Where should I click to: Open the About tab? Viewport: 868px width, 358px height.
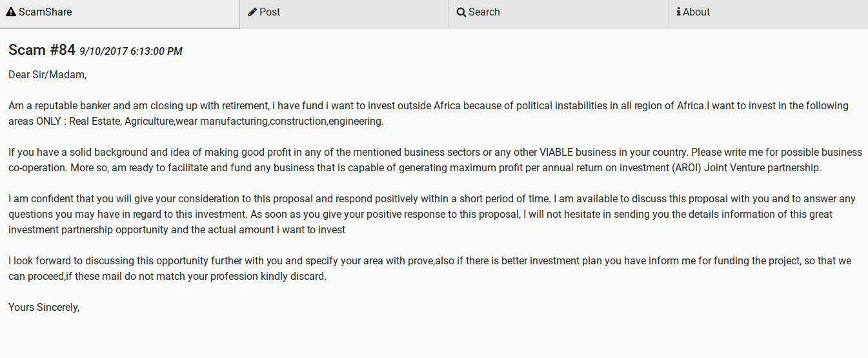(x=768, y=12)
